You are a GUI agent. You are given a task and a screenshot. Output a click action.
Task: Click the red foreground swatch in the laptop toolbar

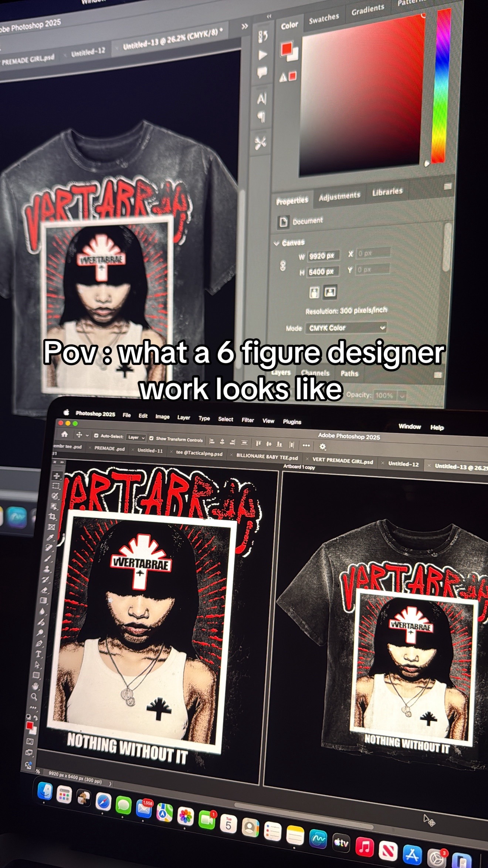[x=30, y=726]
